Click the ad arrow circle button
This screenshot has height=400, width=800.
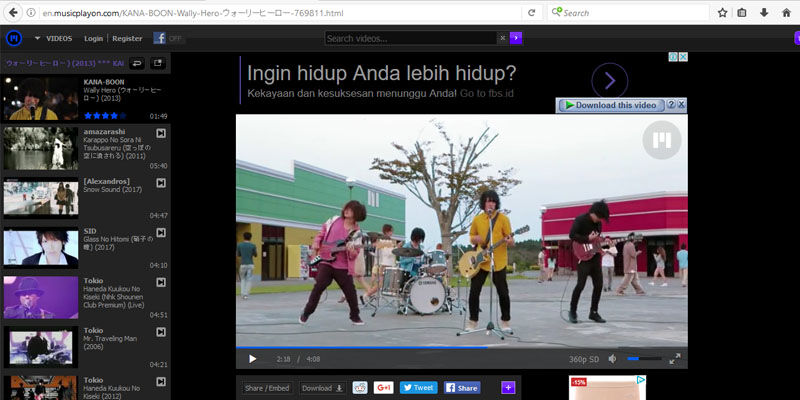(610, 81)
